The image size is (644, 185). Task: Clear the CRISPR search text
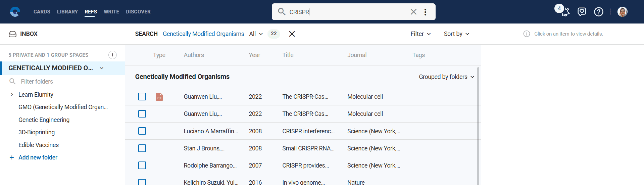coord(413,12)
